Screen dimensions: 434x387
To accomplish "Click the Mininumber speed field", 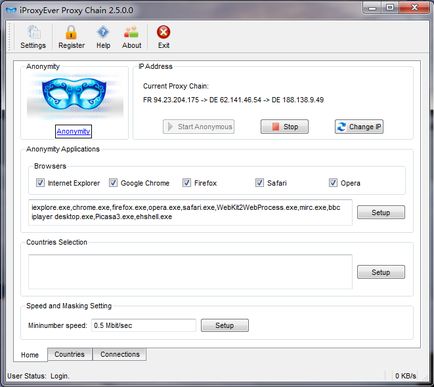I will click(x=144, y=325).
